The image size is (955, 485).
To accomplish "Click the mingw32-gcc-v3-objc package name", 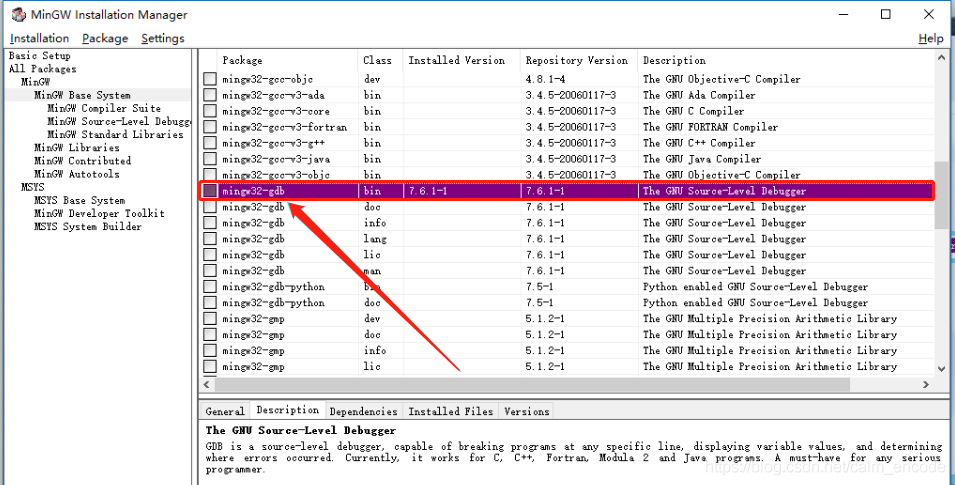I will [276, 175].
